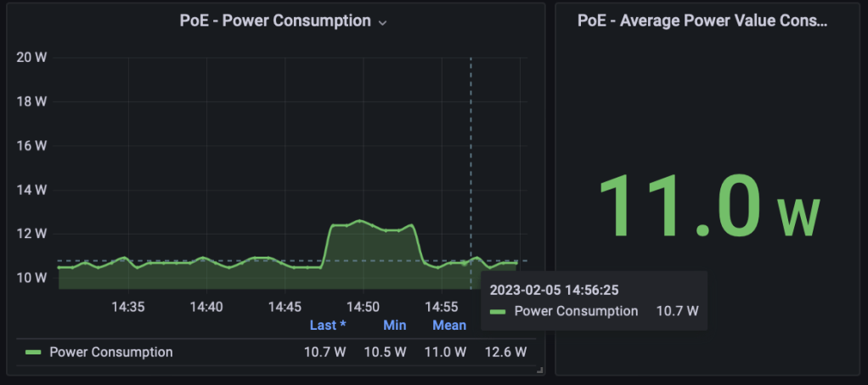Toggle the Power Consumption series legend label
Screen dimensions: 868x385
(x=110, y=352)
